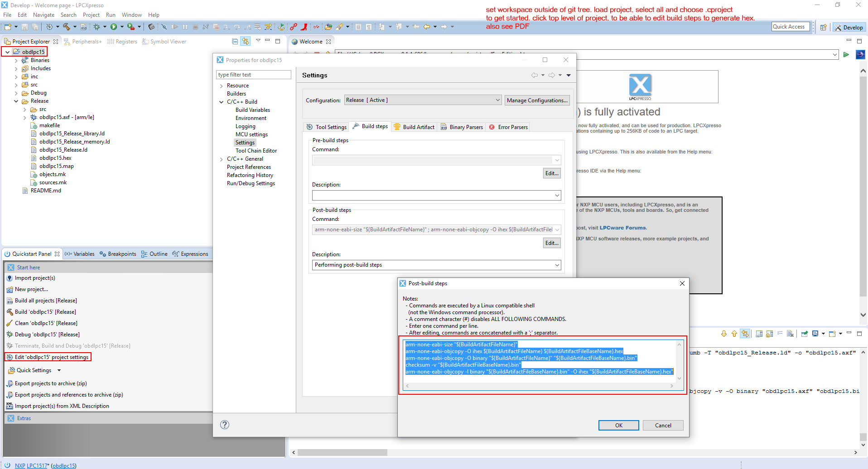The width and height of the screenshot is (868, 469).
Task: Click Edit... button for Pre-build steps
Action: coord(552,173)
